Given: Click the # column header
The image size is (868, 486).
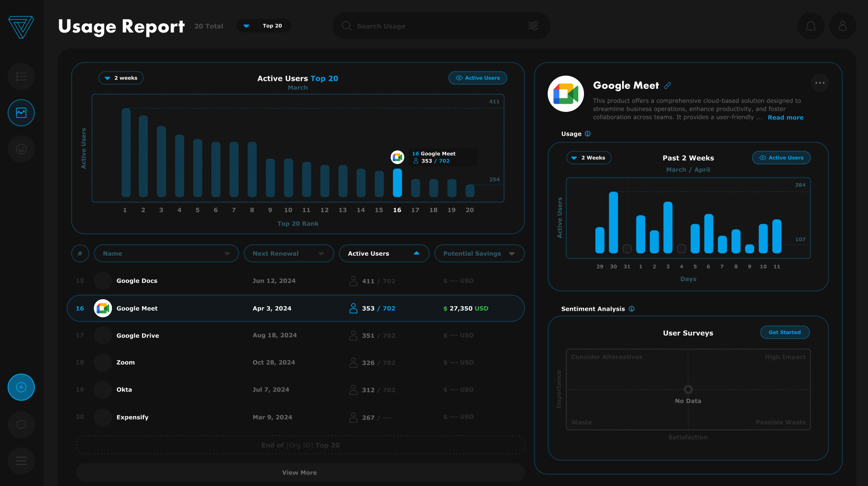Looking at the screenshot, I should pos(80,253).
